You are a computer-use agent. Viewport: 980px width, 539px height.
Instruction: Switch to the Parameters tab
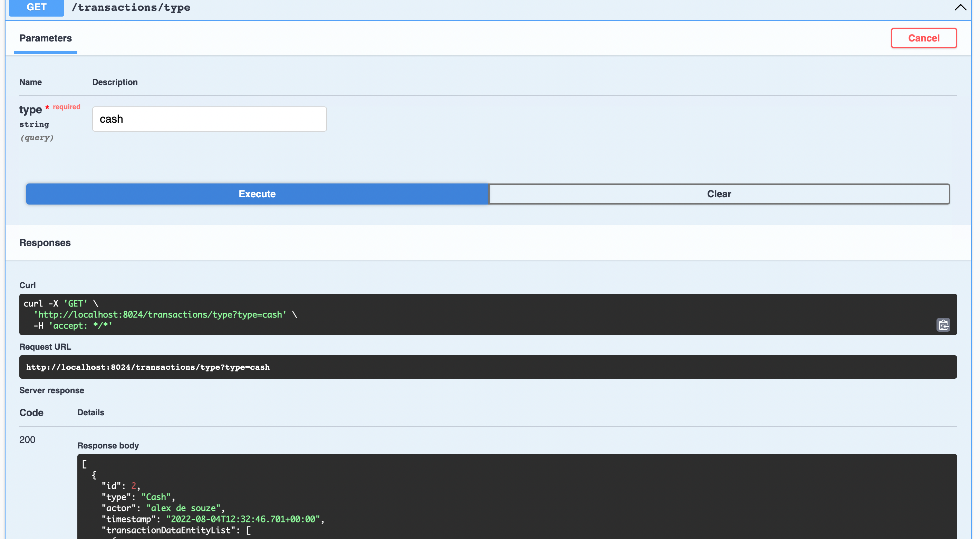pyautogui.click(x=45, y=38)
